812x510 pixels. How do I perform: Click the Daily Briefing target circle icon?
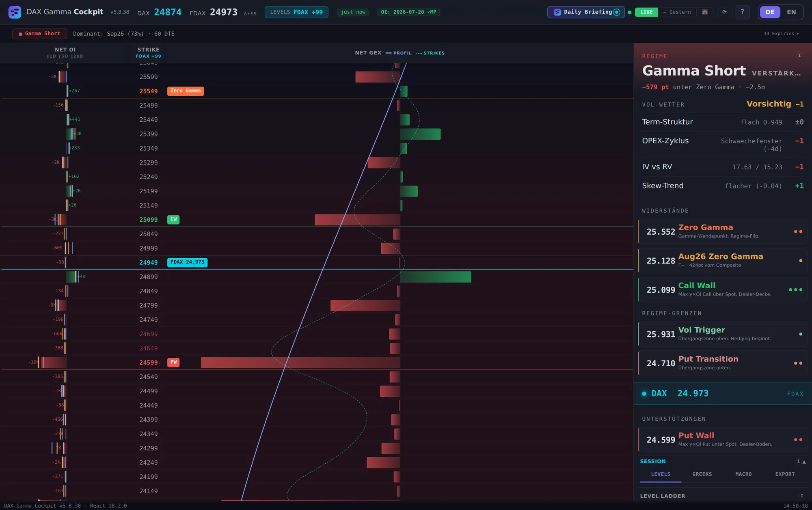617,12
